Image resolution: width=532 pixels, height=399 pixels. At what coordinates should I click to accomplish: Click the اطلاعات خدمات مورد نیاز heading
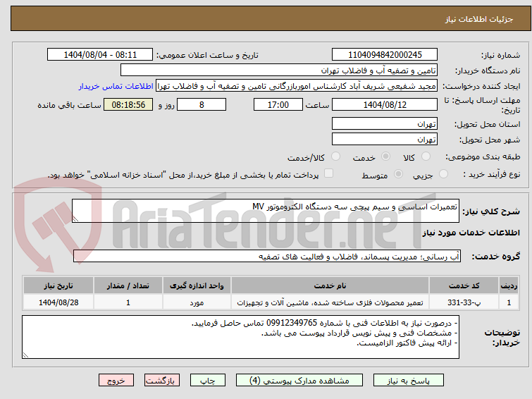pos(471,233)
